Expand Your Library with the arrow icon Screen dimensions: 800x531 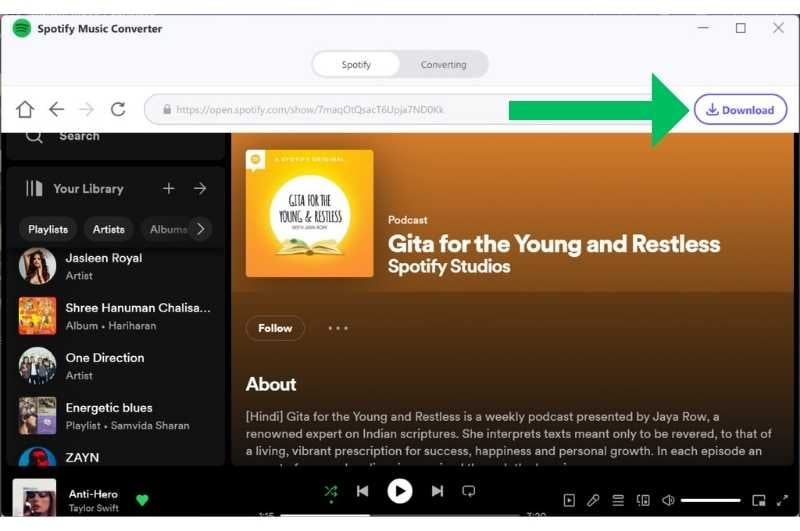(200, 189)
